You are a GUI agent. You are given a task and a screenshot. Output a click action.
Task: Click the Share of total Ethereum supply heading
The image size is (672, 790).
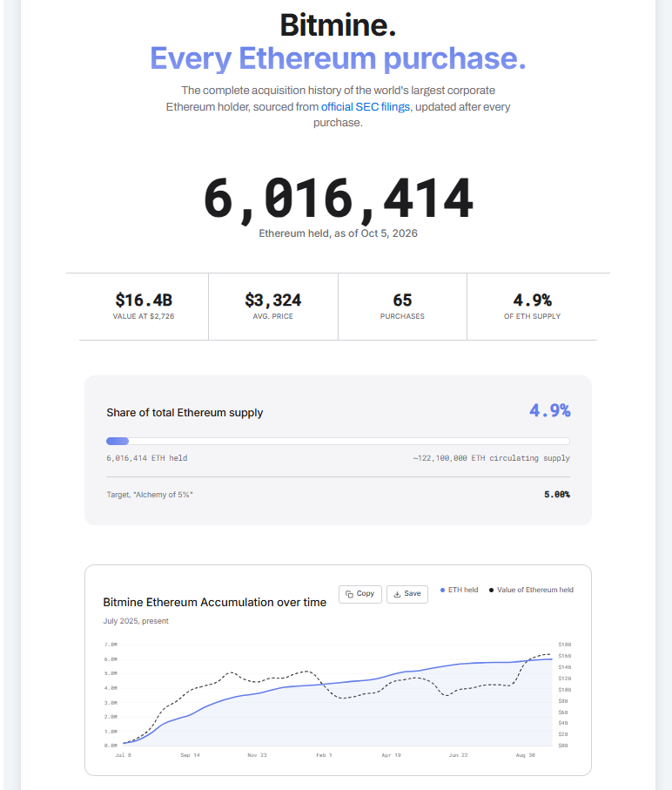[185, 413]
